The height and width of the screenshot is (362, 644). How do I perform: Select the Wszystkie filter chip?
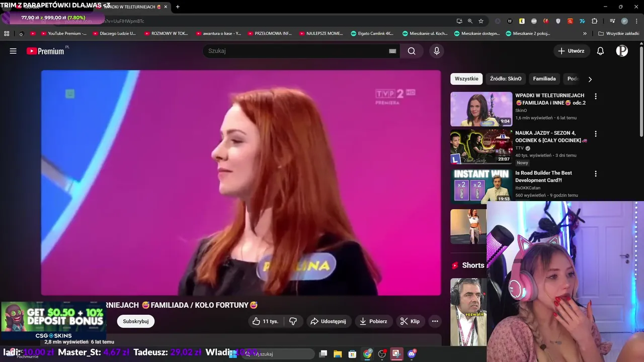(x=466, y=79)
